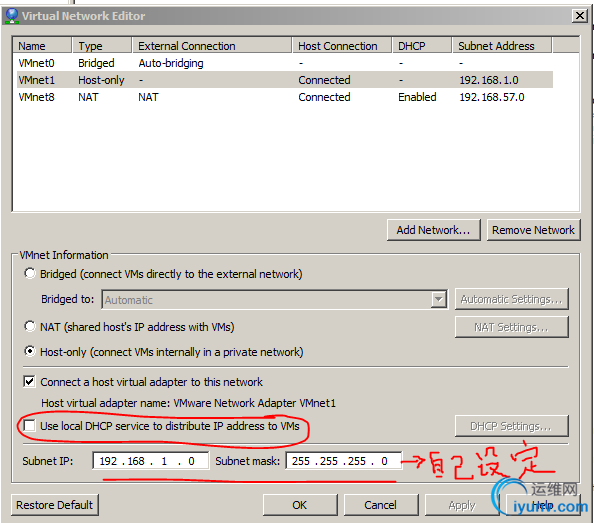594x523 pixels.
Task: Click Connected in the VMnet1 row
Action: pos(324,80)
